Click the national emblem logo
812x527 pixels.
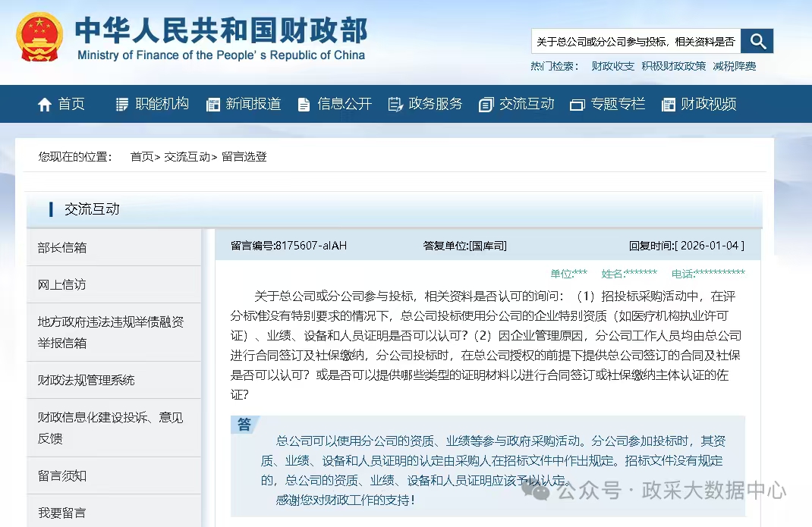tap(39, 36)
